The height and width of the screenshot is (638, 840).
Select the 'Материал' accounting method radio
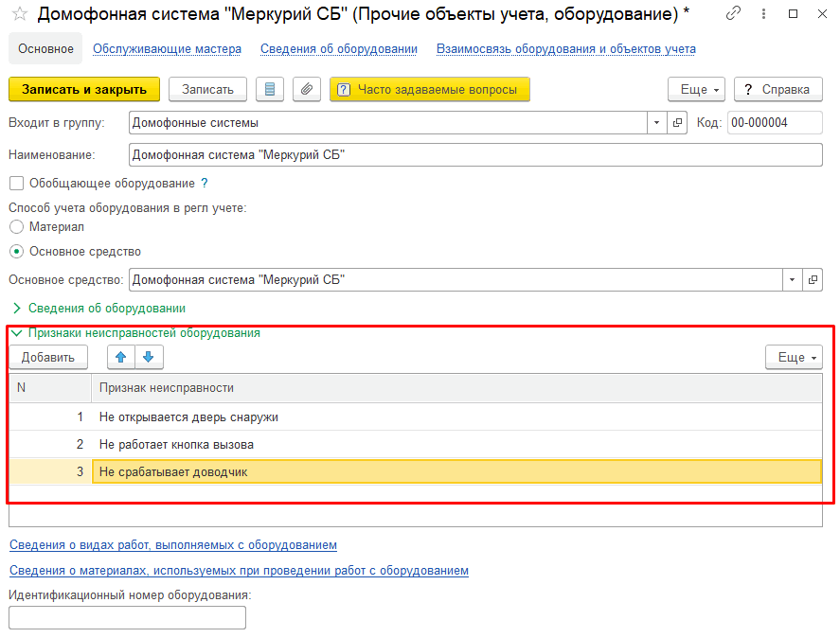click(x=17, y=226)
